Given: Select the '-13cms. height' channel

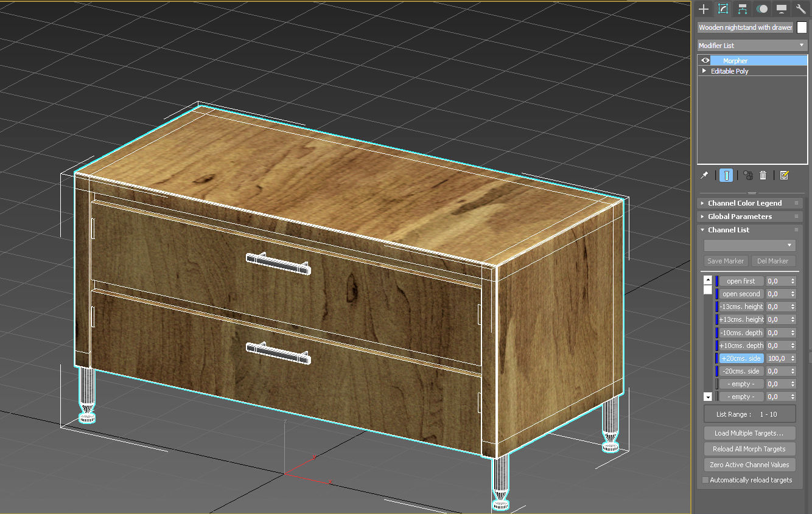Looking at the screenshot, I should (741, 307).
